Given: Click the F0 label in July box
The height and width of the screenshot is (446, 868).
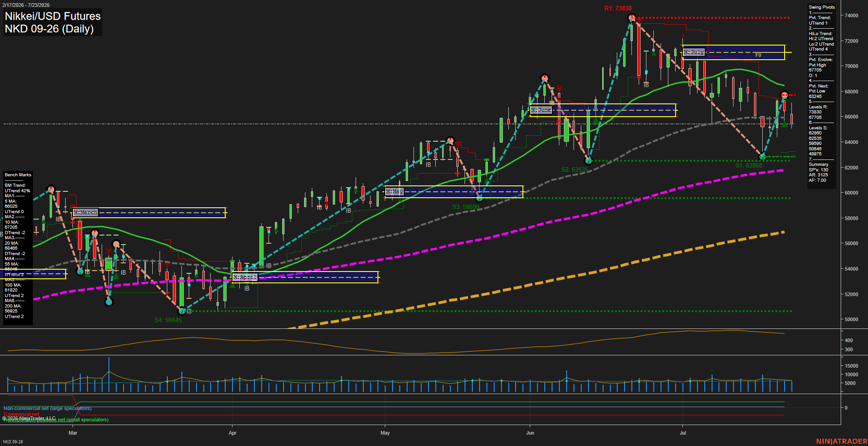Looking at the screenshot, I should click(758, 56).
